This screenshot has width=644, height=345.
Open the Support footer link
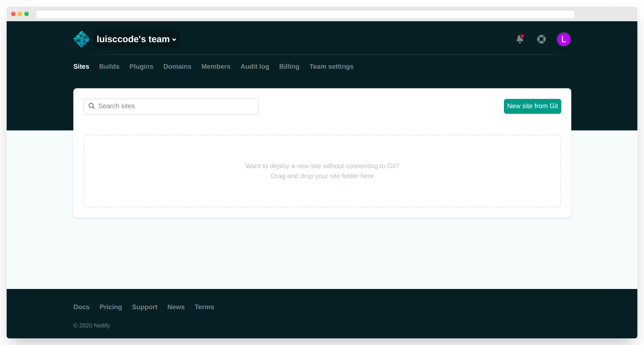click(145, 307)
